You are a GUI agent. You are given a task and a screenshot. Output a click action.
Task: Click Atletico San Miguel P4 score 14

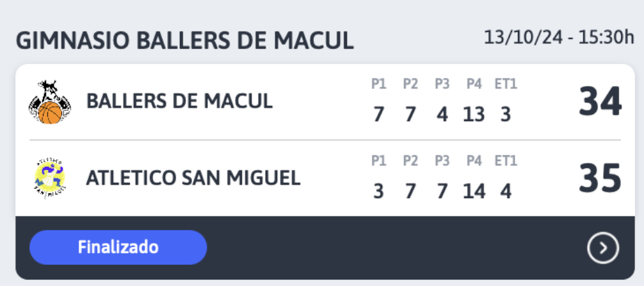pos(474,191)
